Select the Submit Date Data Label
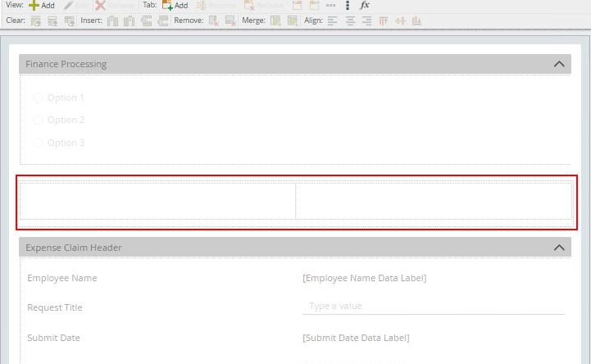Screen dimensions: 591x364 356,338
